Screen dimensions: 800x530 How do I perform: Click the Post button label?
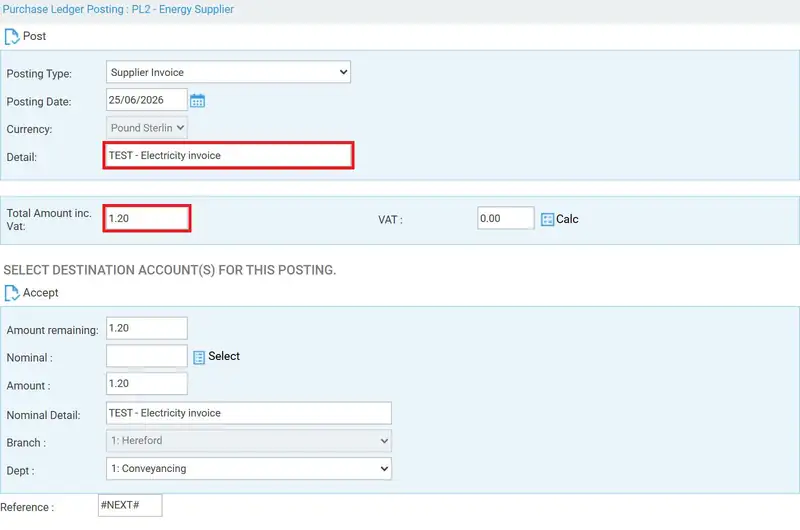[34, 36]
